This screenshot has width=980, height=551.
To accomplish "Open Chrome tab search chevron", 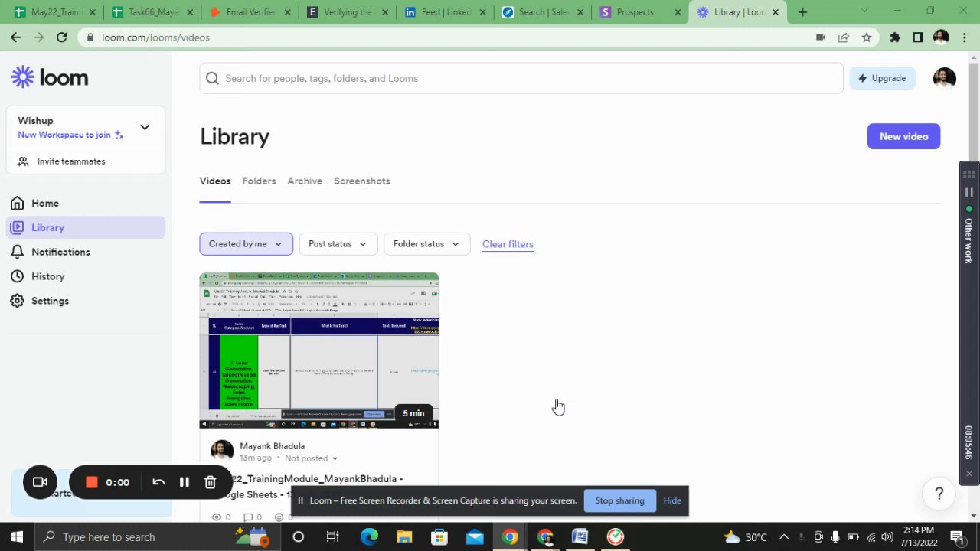I will 864,11.
